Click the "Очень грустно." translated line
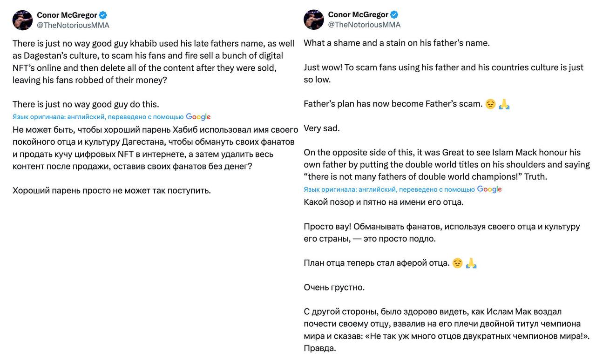 (334, 288)
